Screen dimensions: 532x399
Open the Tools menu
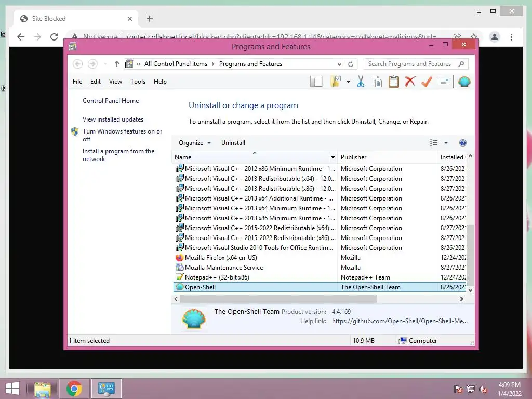(x=138, y=82)
